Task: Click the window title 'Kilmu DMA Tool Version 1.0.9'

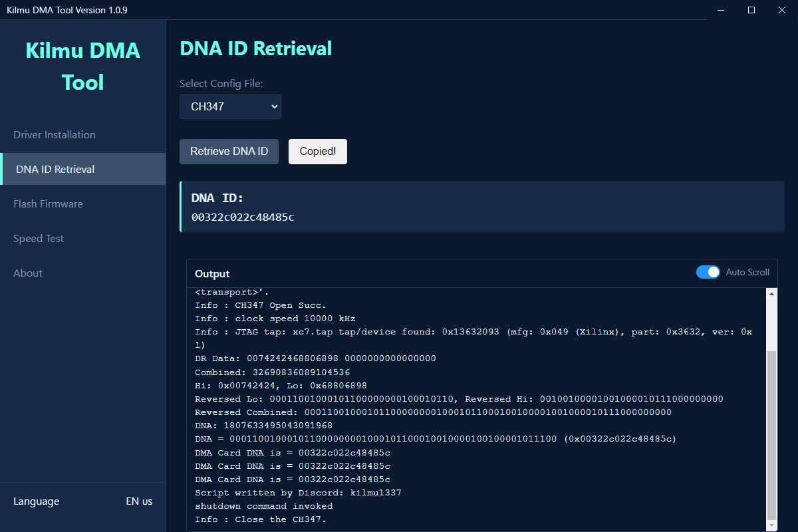Action: [67, 10]
